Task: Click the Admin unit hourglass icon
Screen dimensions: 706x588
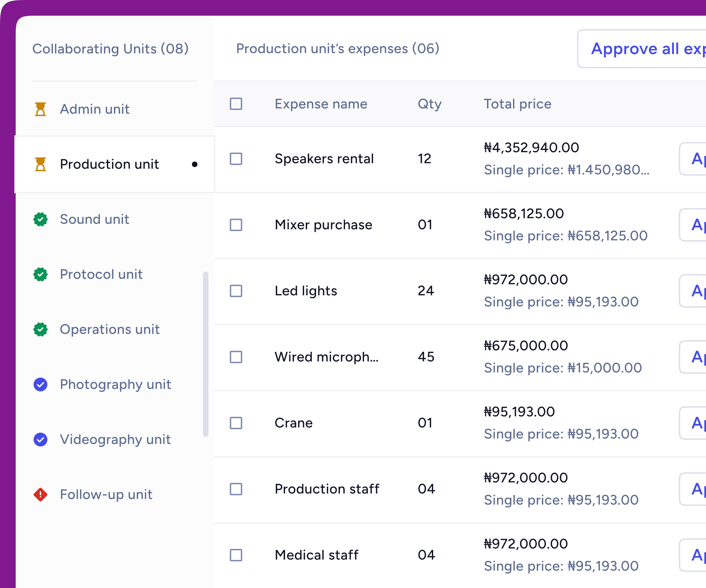Action: pos(40,109)
